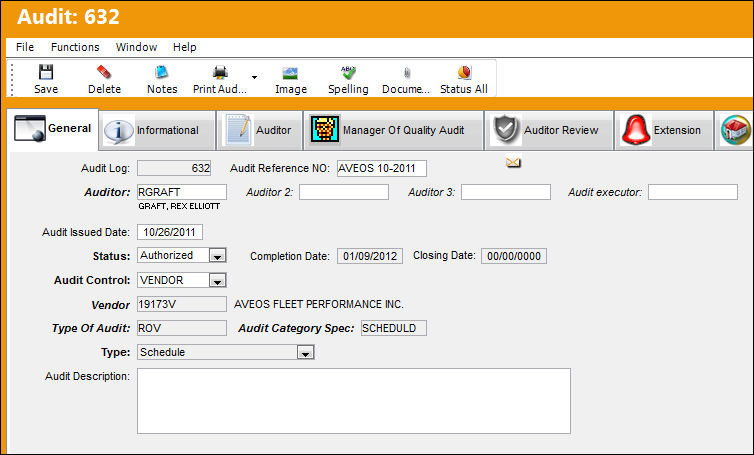754x455 pixels.
Task: Click the house globe tab icon
Action: point(735,130)
